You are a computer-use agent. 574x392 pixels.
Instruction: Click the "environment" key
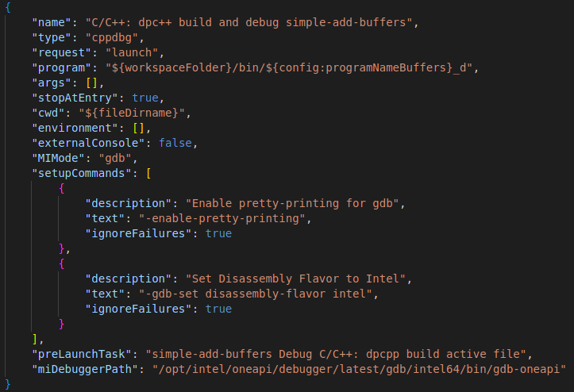pyautogui.click(x=75, y=128)
